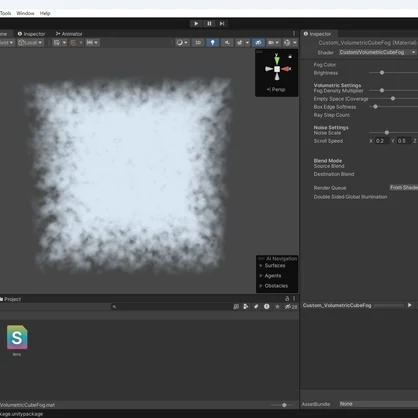Open the search window icon in the Project toolbar
This screenshot has height=418, width=418.
(236, 307)
